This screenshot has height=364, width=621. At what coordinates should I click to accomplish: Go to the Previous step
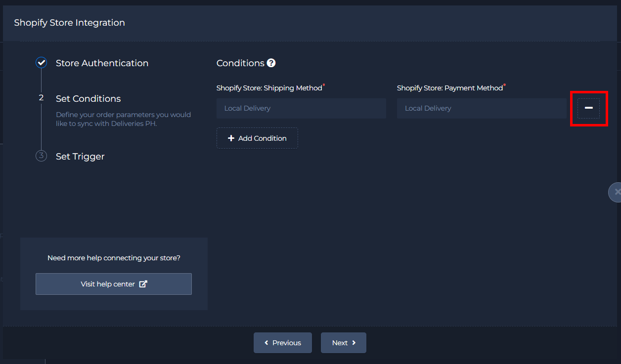pos(283,343)
